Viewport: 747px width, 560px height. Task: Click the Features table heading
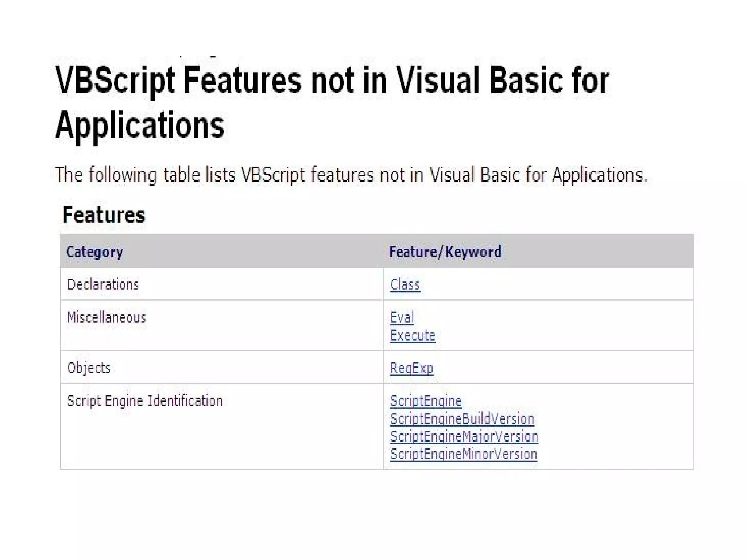[104, 215]
